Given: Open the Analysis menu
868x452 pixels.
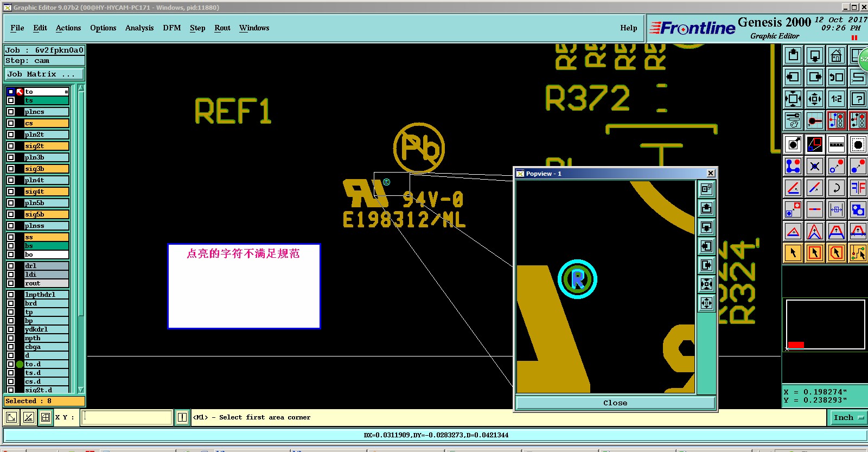Looking at the screenshot, I should pyautogui.click(x=139, y=28).
